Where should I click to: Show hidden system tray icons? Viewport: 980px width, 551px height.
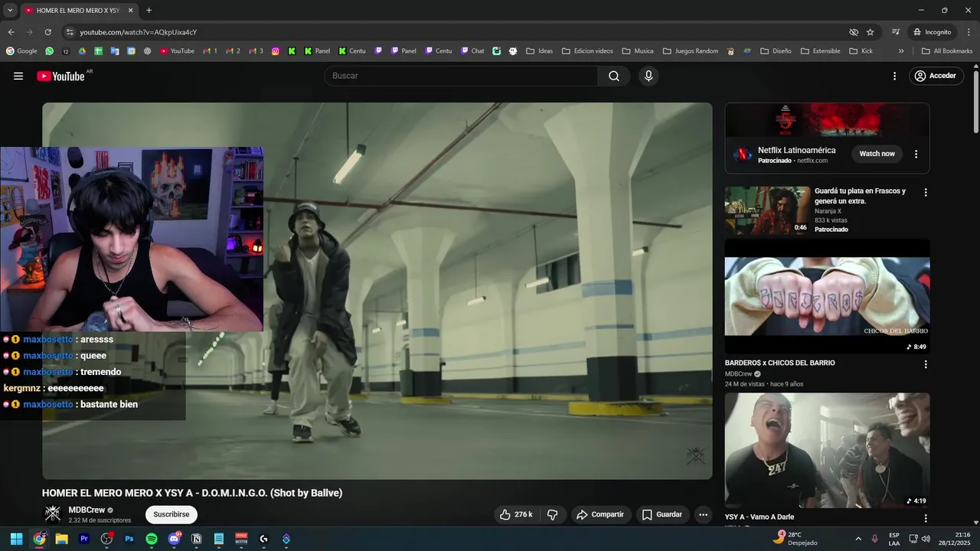[857, 539]
